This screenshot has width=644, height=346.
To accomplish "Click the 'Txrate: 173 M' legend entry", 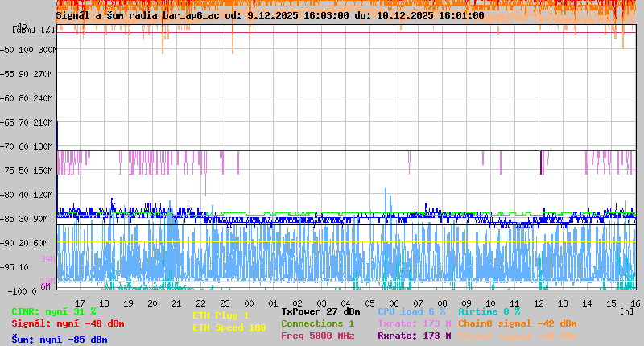I will point(415,323).
